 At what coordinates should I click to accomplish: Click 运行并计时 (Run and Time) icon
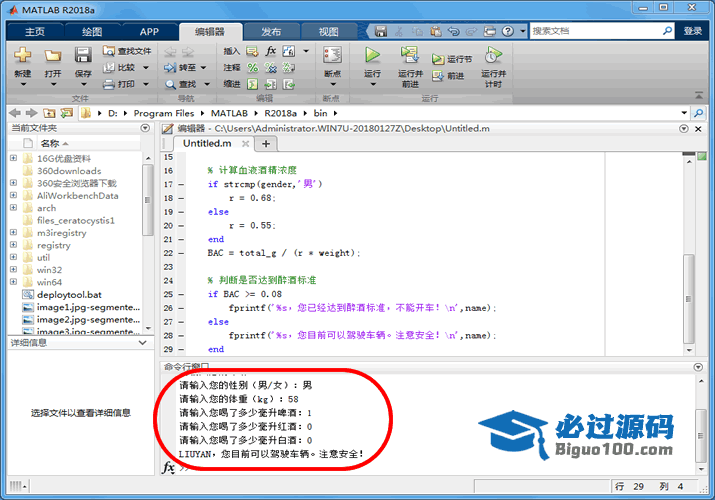(493, 55)
